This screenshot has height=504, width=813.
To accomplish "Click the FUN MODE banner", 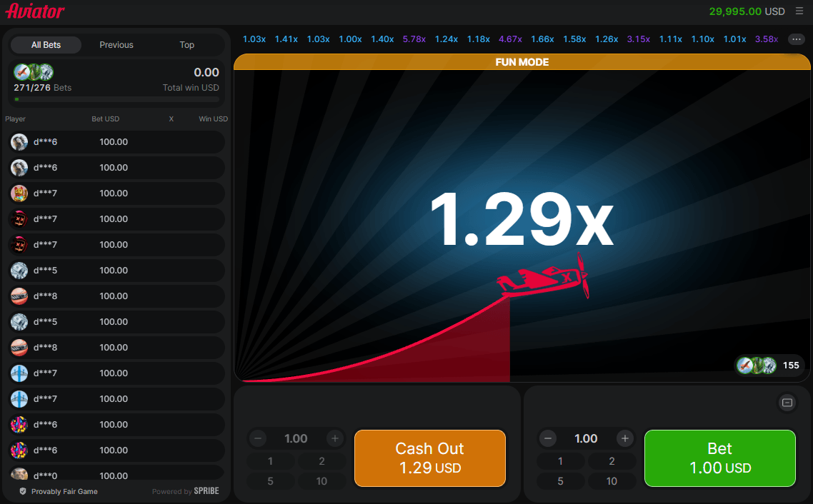I will (522, 62).
